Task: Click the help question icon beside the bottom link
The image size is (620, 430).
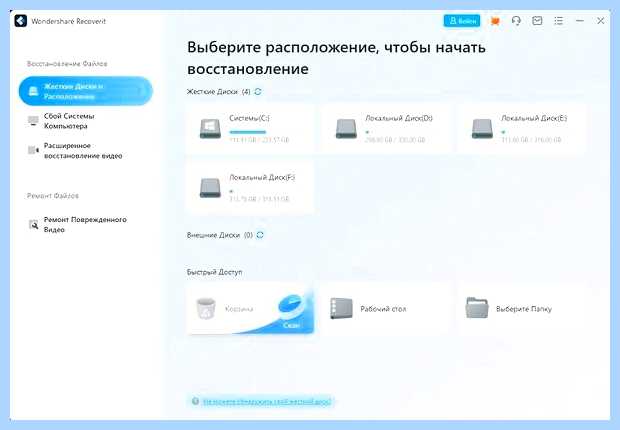Action: [x=195, y=402]
